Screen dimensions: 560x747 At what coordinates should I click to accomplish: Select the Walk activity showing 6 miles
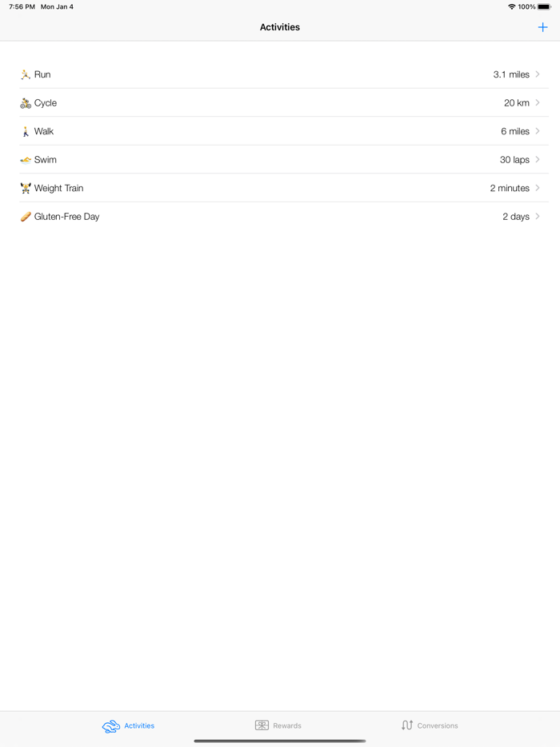click(280, 131)
